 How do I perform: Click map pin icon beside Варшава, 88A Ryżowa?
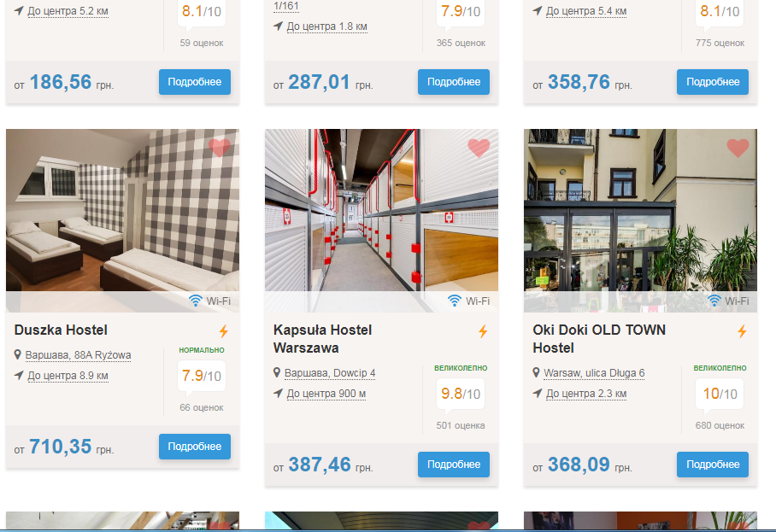[18, 355]
